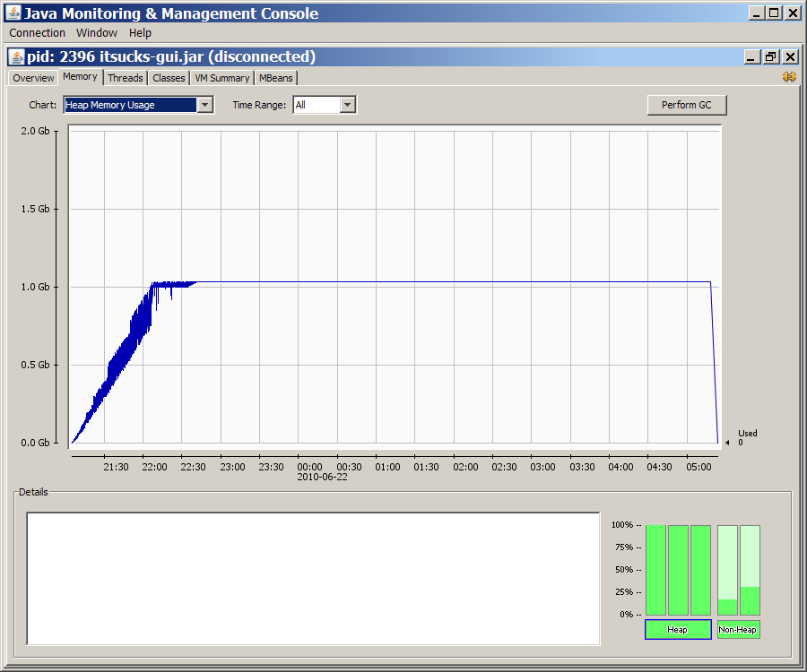Click the disconnected connection status icon
Viewport: 807px width, 672px height.
789,77
